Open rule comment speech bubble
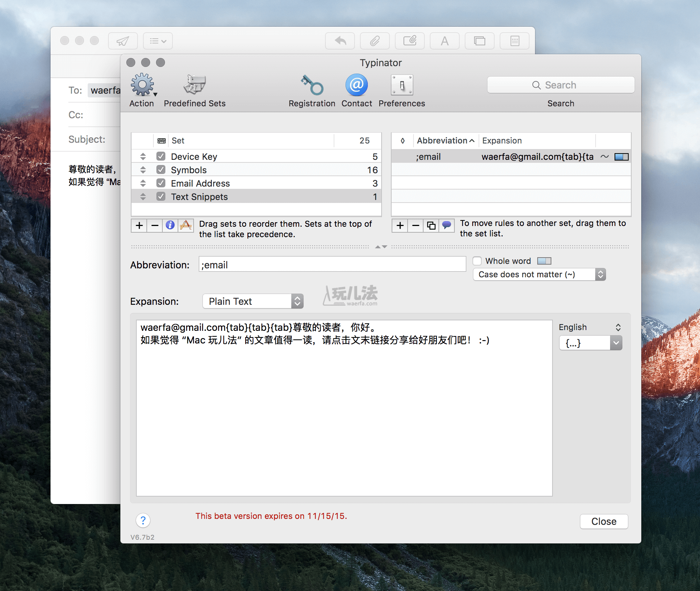700x591 pixels. tap(447, 225)
